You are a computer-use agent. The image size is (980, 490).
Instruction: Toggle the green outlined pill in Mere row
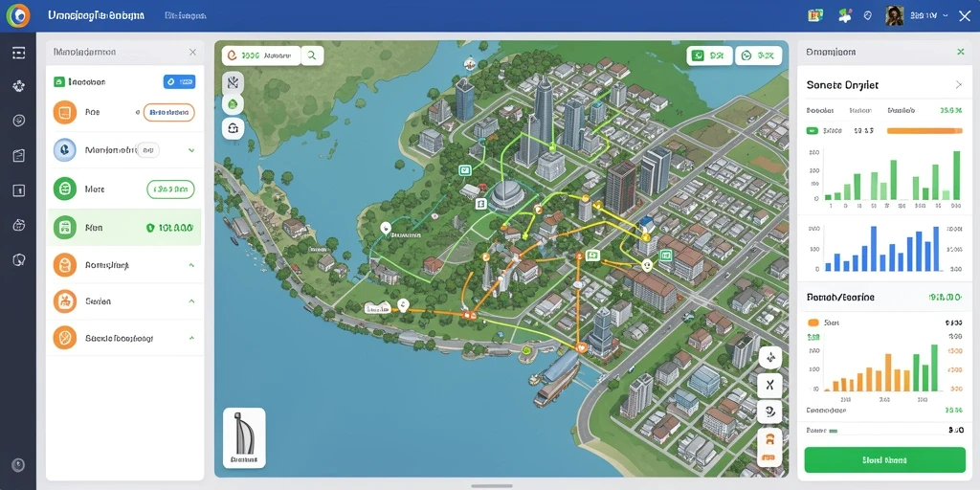(170, 189)
